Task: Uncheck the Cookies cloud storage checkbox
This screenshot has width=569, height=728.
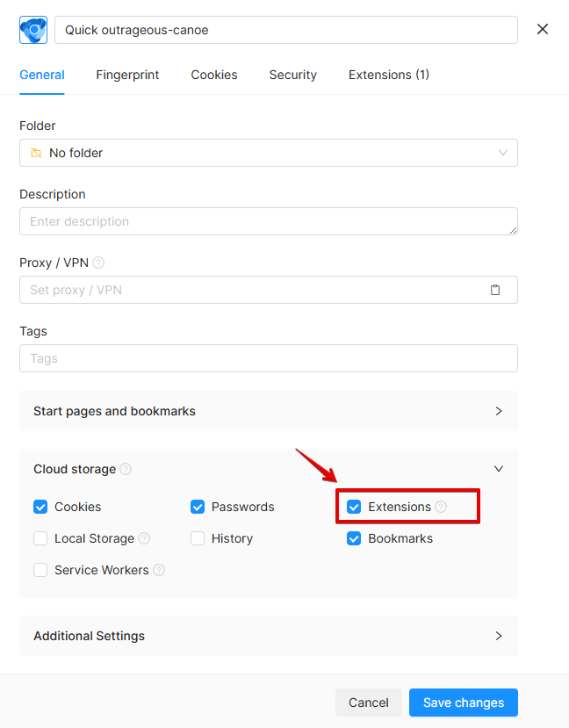Action: point(40,507)
